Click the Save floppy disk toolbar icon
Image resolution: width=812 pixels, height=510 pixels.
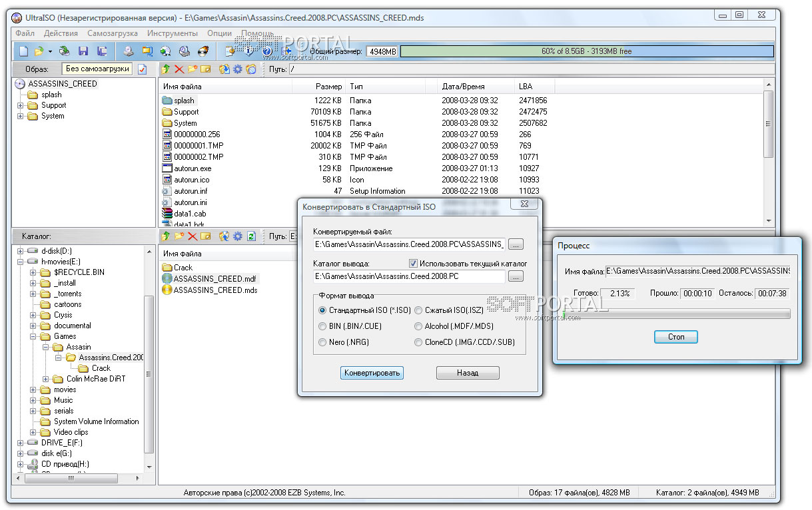pos(83,51)
